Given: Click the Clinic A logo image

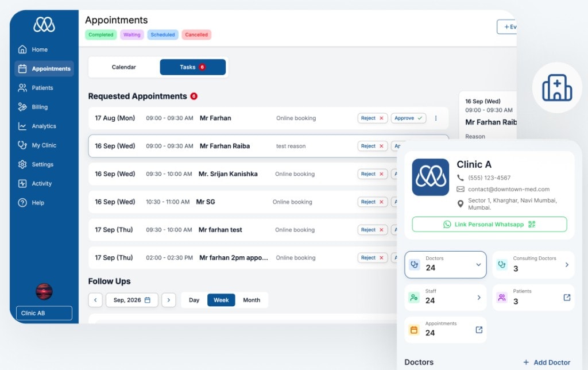Looking at the screenshot, I should 431,177.
